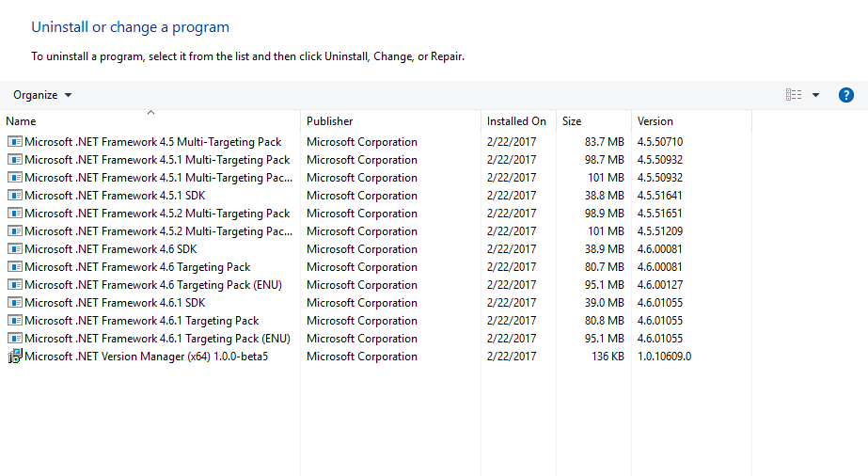Click the icon for .NET Framework 4.6.1 Targeting Pack (ENU)
868x476 pixels.
pos(15,338)
